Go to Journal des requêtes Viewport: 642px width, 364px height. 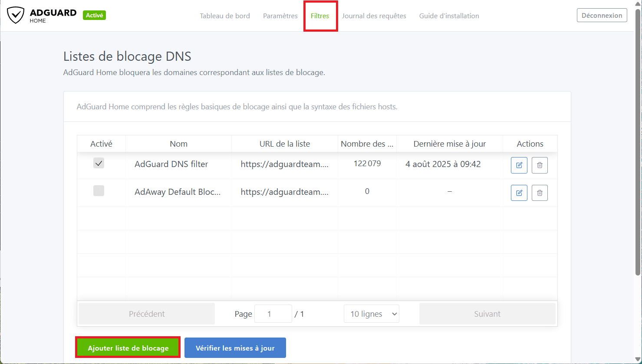pyautogui.click(x=374, y=16)
